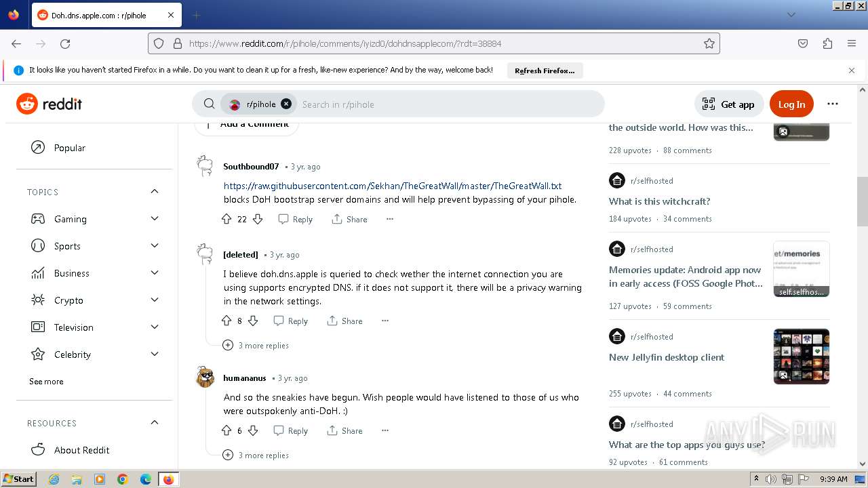Expand 3 more replies under [deleted] comment
Viewport: 868px width, 488px height.
coord(256,345)
